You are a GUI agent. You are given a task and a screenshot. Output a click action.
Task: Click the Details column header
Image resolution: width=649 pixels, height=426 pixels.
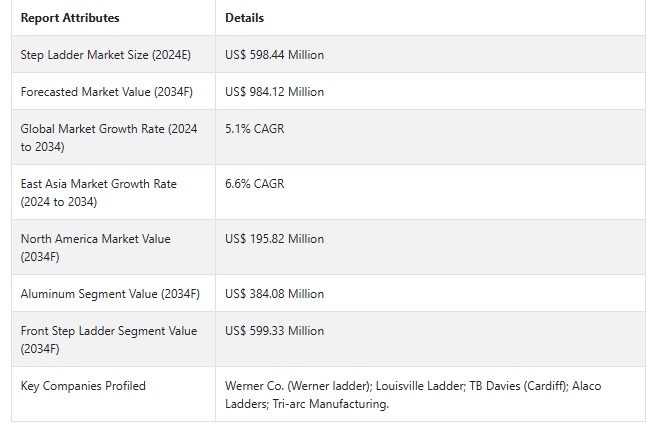pyautogui.click(x=245, y=18)
